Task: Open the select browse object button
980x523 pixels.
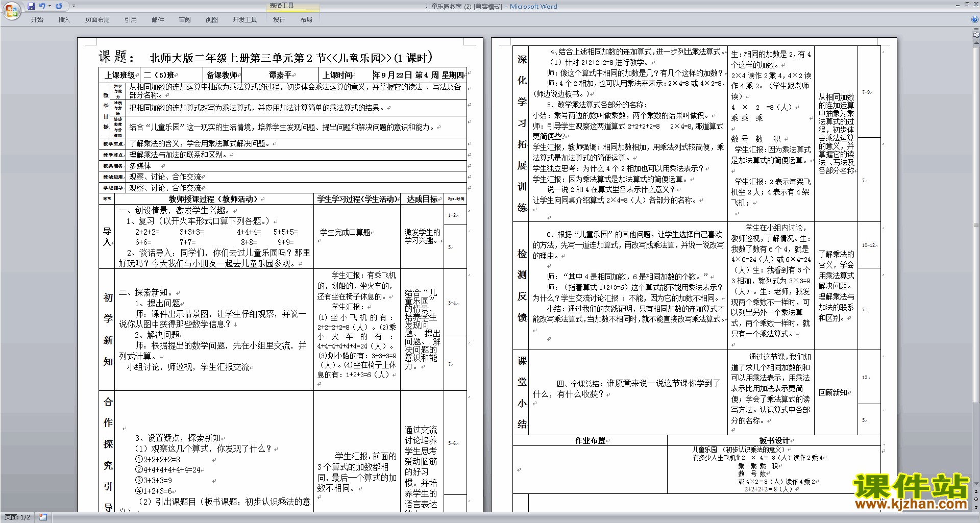Action: point(976,500)
